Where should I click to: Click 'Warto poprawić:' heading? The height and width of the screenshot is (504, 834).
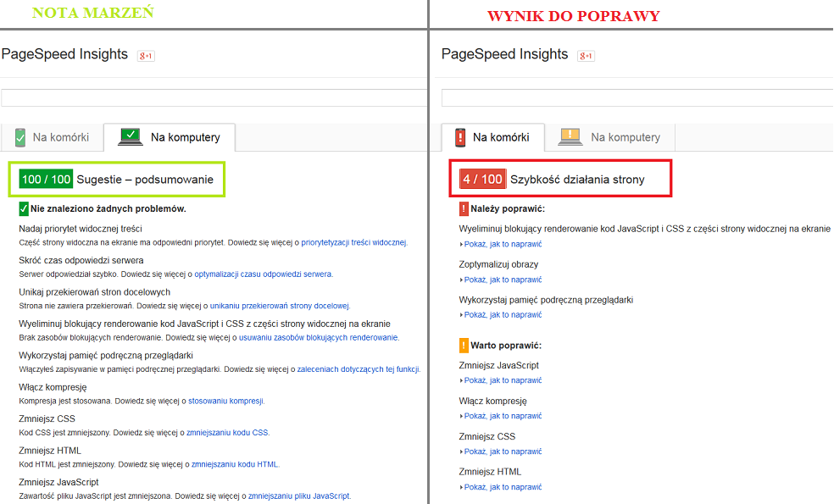pos(506,346)
